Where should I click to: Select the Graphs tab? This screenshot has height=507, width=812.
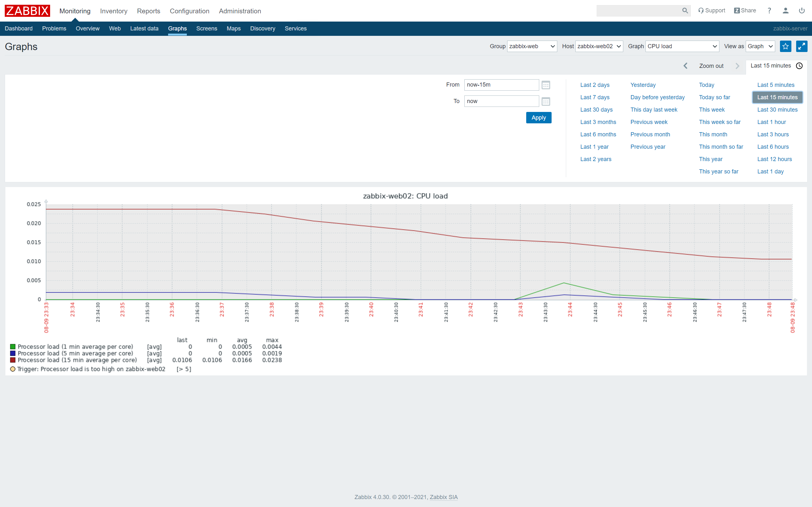[177, 29]
